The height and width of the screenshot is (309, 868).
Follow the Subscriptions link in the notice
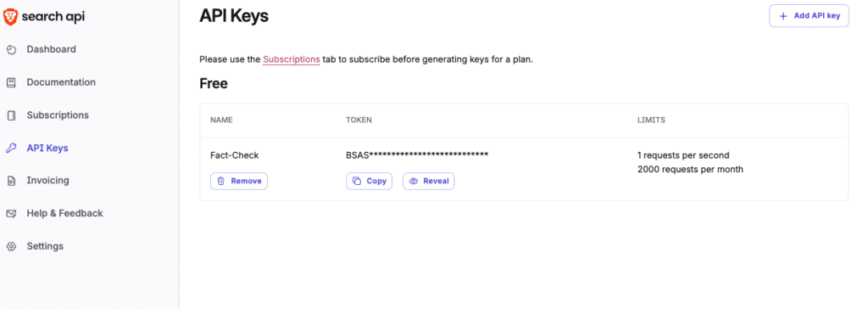[x=292, y=59]
